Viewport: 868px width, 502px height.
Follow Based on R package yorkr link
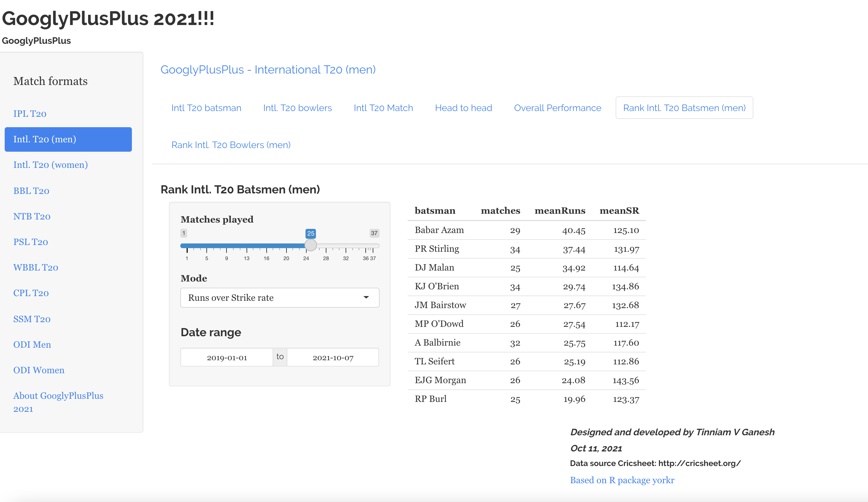click(622, 480)
